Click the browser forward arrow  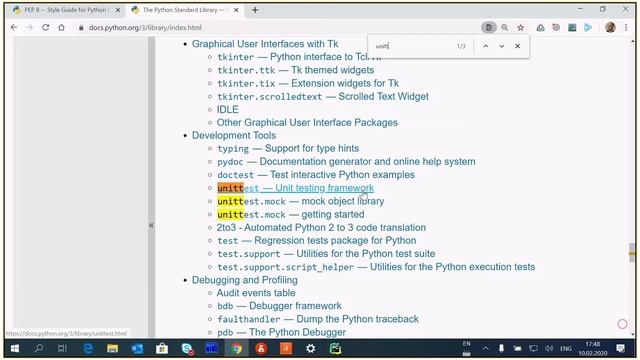pyautogui.click(x=29, y=27)
